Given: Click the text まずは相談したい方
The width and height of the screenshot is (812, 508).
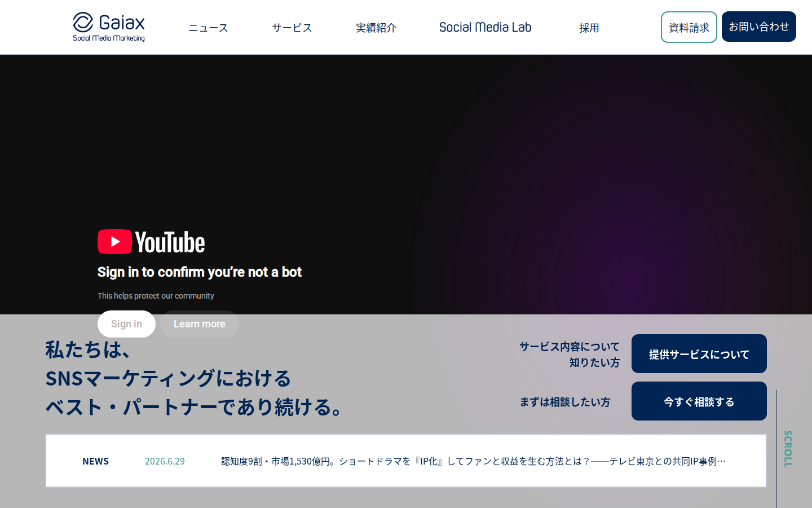Looking at the screenshot, I should pyautogui.click(x=564, y=402).
